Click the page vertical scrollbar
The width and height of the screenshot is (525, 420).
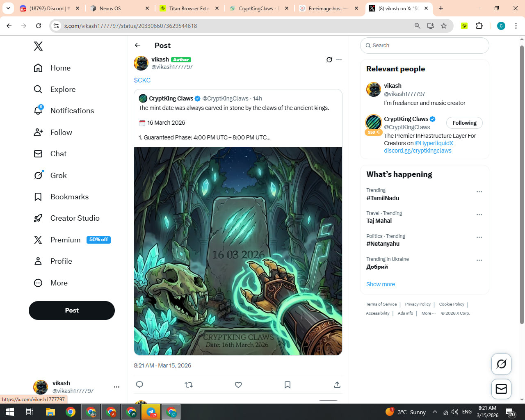click(x=522, y=185)
